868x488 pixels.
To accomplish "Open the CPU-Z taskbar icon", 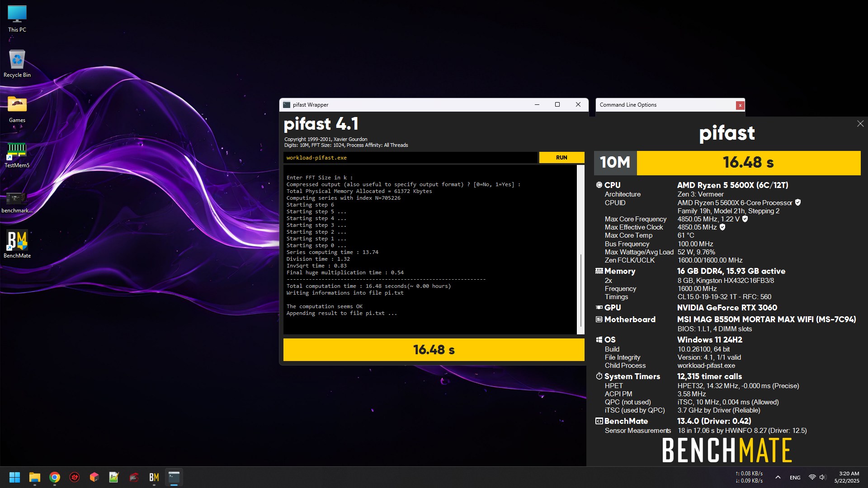I will [x=134, y=477].
